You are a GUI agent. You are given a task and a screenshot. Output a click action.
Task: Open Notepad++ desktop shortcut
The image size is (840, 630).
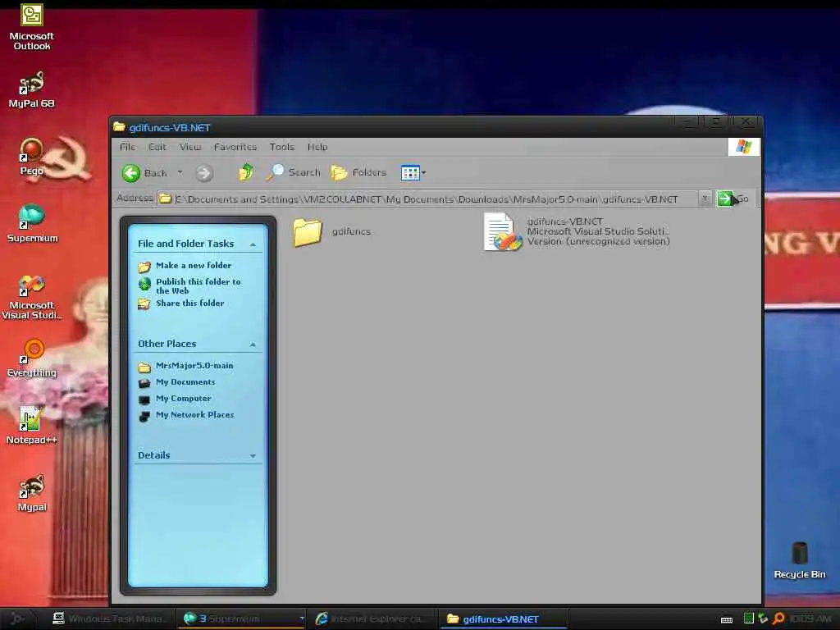coord(32,426)
